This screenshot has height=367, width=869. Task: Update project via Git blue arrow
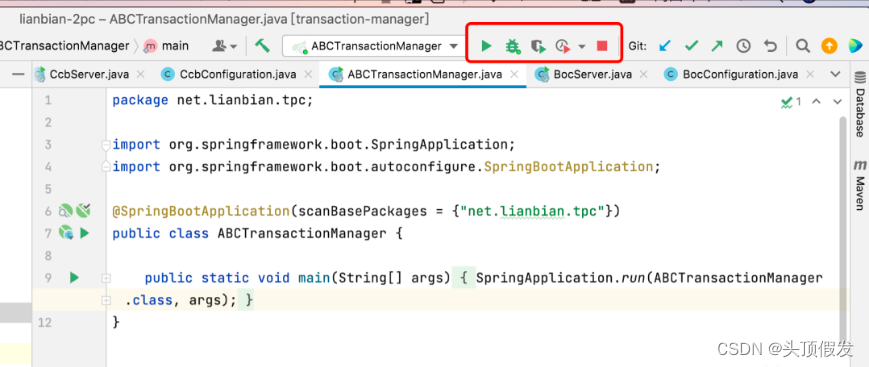664,46
